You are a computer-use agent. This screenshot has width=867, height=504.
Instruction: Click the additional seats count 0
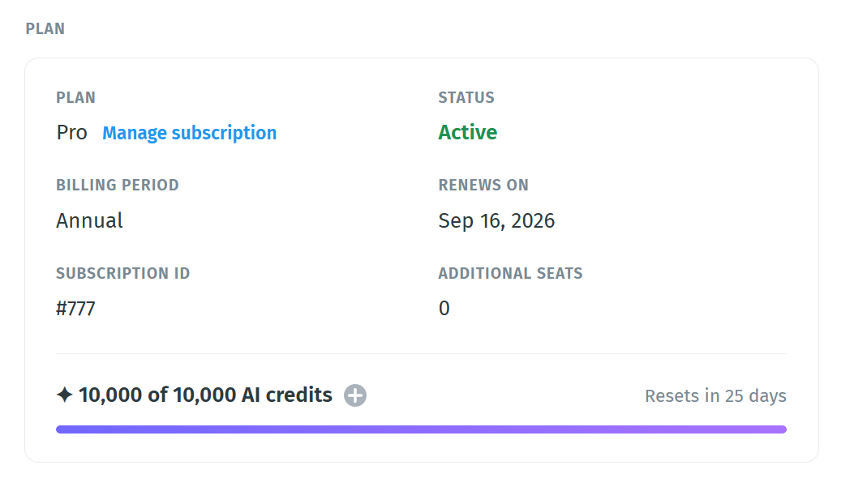(444, 309)
